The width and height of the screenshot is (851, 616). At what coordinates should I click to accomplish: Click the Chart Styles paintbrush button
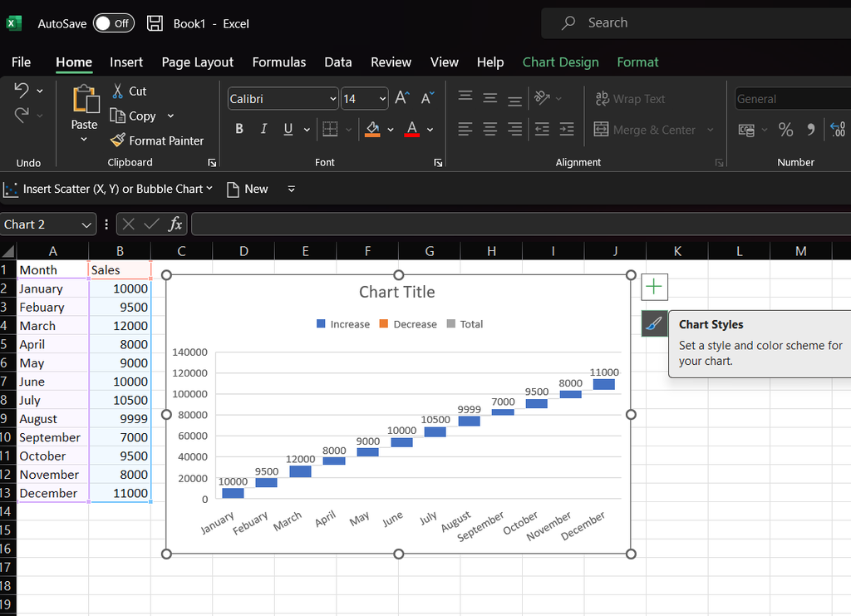(654, 323)
